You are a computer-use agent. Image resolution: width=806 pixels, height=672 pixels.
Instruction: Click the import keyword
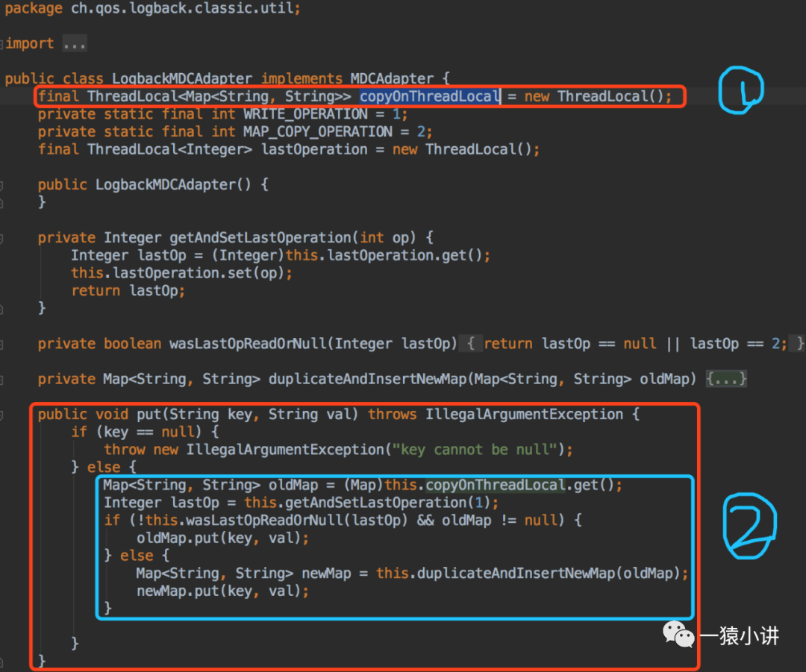point(30,44)
